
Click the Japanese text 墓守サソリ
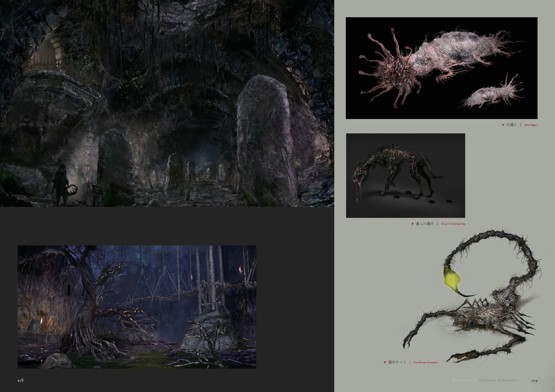tap(397, 362)
